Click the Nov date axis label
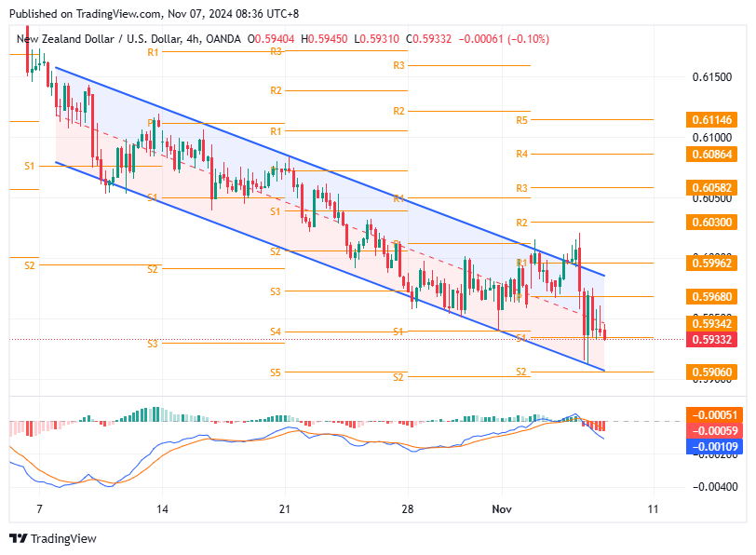Viewport: 756px width, 555px height. tap(502, 509)
